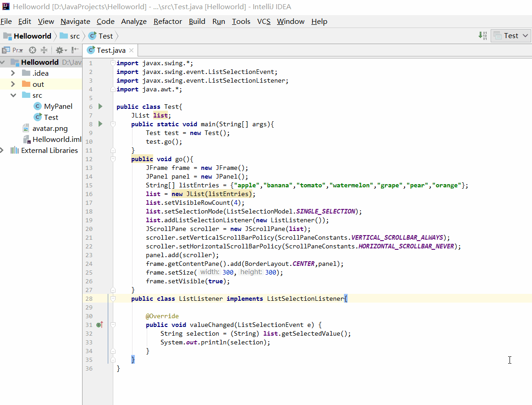This screenshot has height=405, width=532.
Task: Open Project panel settings gear
Action: (x=61, y=51)
